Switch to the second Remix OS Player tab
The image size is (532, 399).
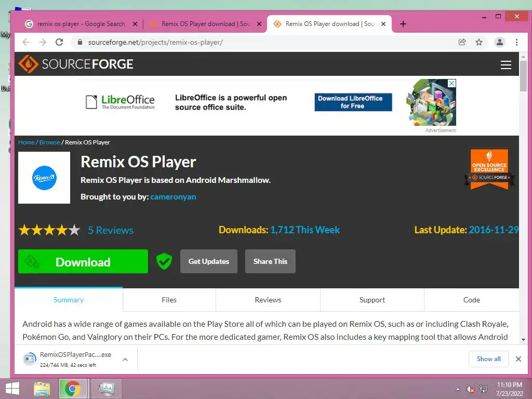pyautogui.click(x=205, y=24)
